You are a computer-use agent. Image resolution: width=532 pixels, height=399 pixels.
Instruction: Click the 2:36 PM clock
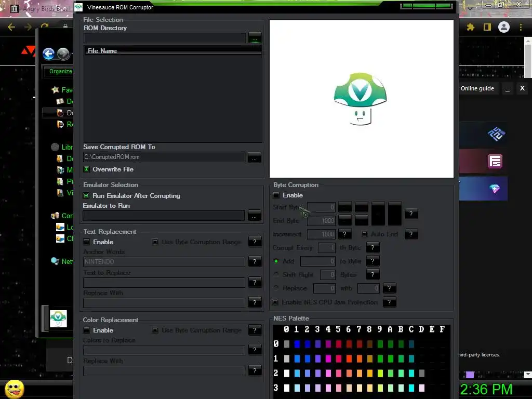point(486,389)
